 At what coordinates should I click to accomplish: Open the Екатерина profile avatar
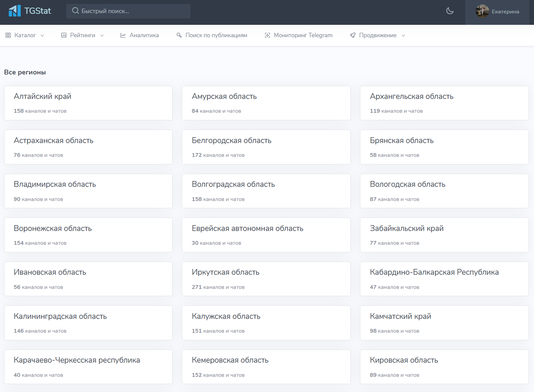(x=482, y=11)
